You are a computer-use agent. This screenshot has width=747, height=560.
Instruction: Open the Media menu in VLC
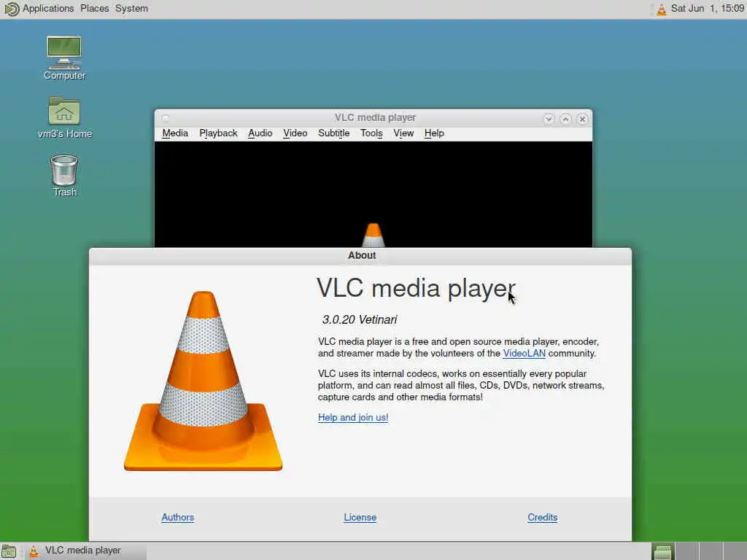(175, 133)
